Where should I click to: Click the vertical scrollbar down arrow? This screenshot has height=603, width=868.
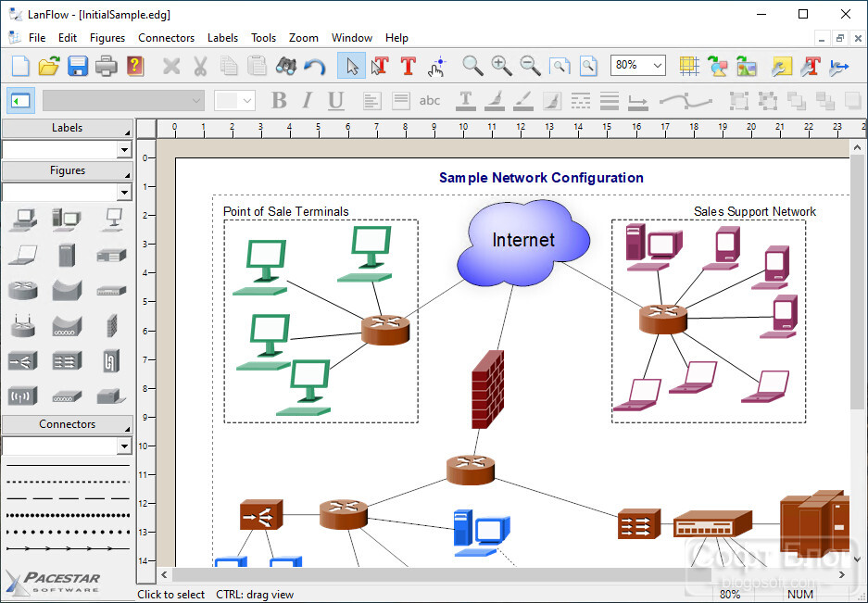857,559
